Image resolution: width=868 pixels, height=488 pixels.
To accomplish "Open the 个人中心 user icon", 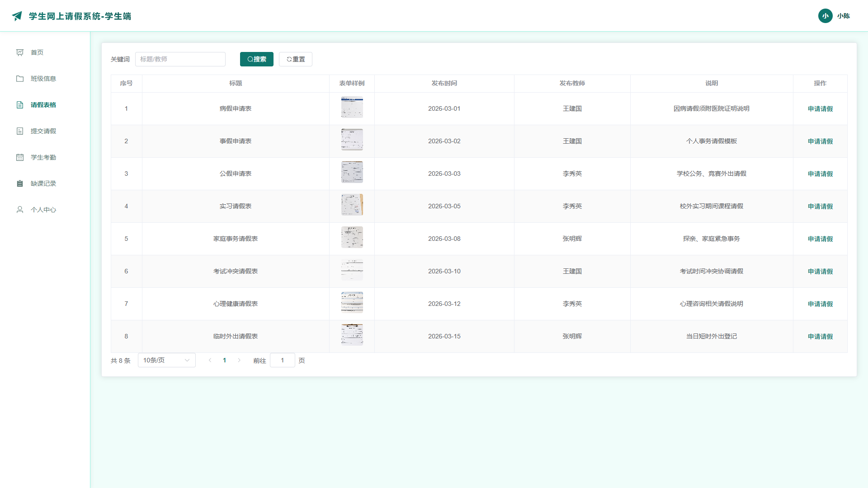I will (20, 210).
